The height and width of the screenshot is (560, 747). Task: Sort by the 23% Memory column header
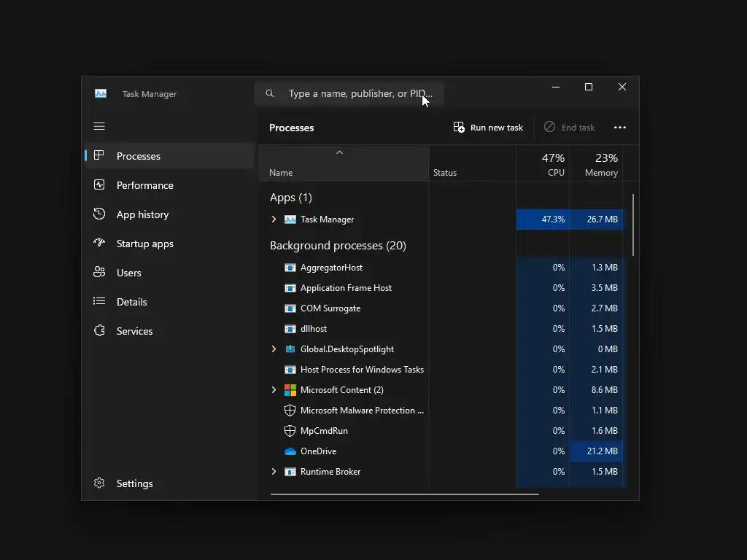pyautogui.click(x=597, y=164)
